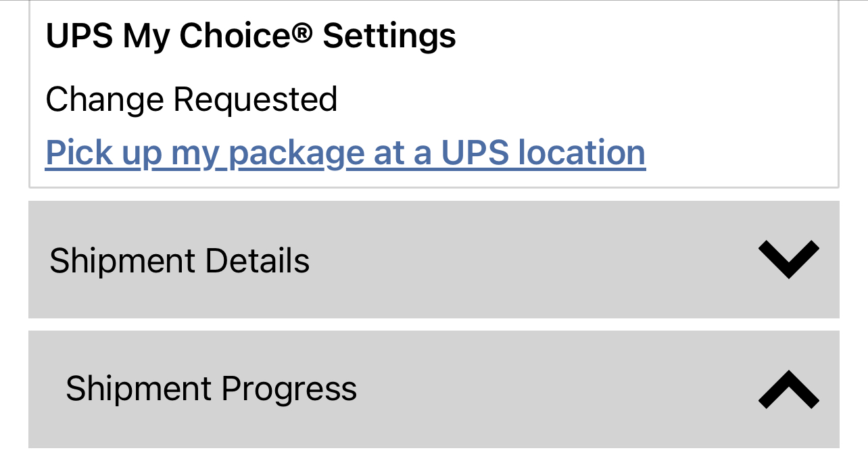Open the Shipment Details section
868x459 pixels.
(433, 260)
